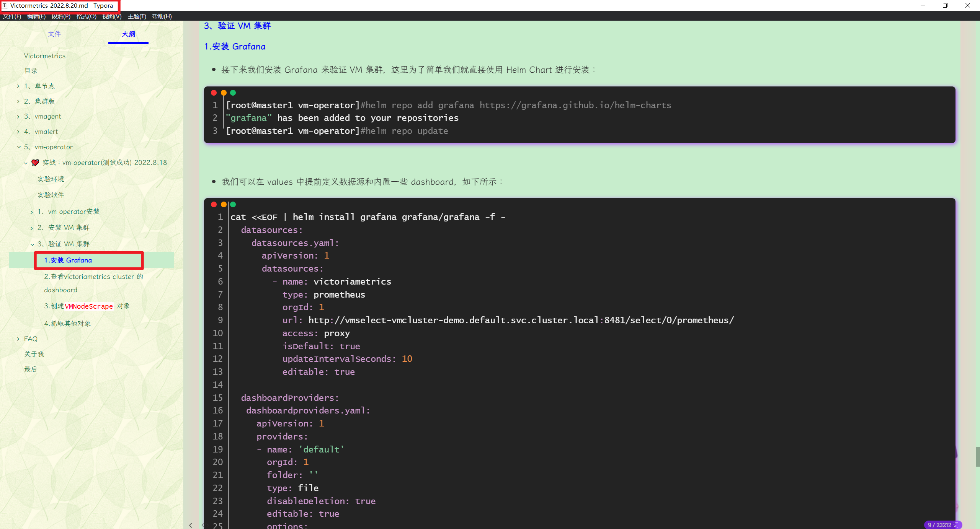Minimize the Typora window

pos(923,5)
